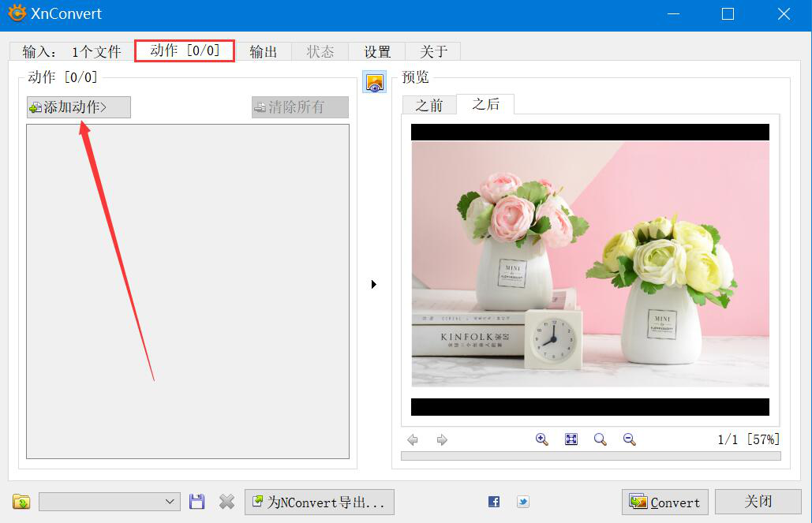This screenshot has width=812, height=523.
Task: Switch to the Input 1 file tab
Action: pos(72,51)
